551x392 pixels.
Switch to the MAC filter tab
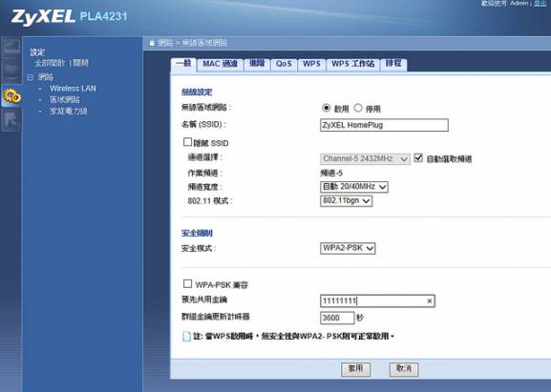coord(220,64)
